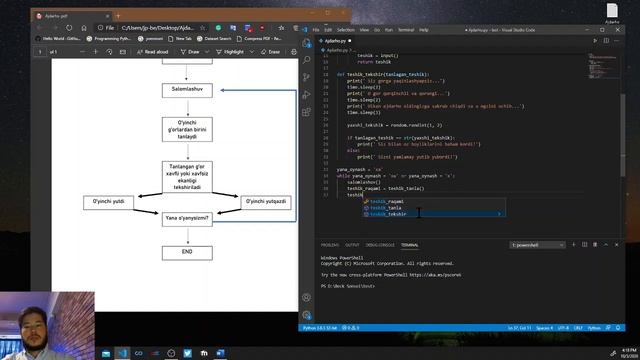This screenshot has height=360, width=640.
Task: Kill the terminal with the trash icon
Action: (595, 244)
